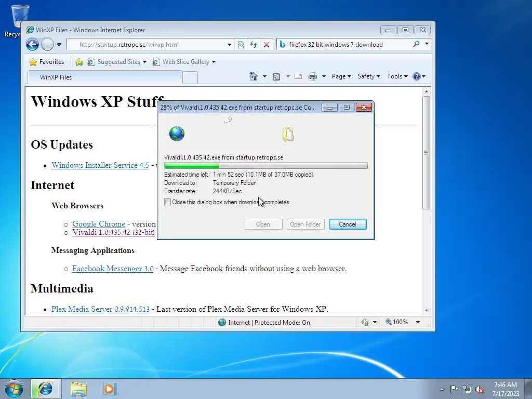Toggle Compatibility View broken-page icon
532x399 pixels.
[x=241, y=45]
